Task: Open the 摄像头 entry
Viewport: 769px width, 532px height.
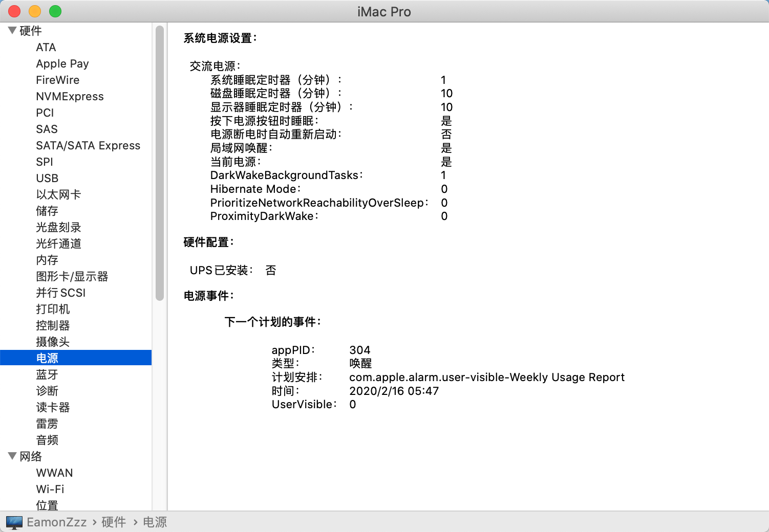Action: click(x=53, y=342)
